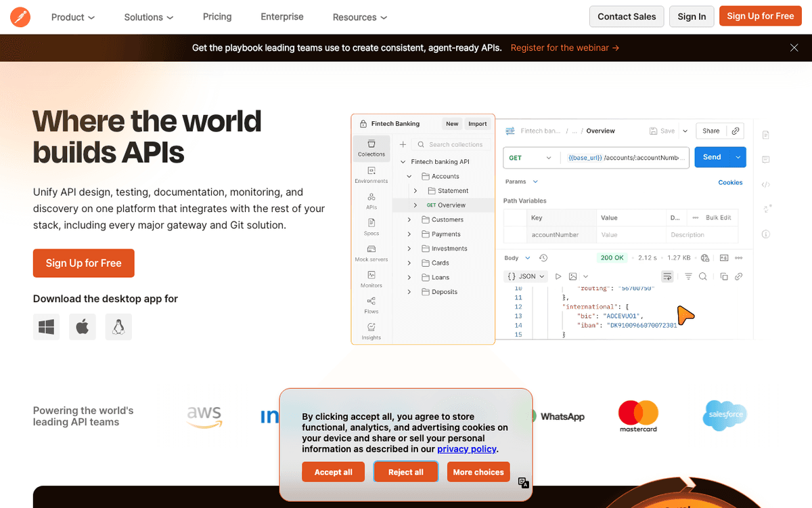The height and width of the screenshot is (508, 812).
Task: Open the privacy policy link
Action: (467, 449)
